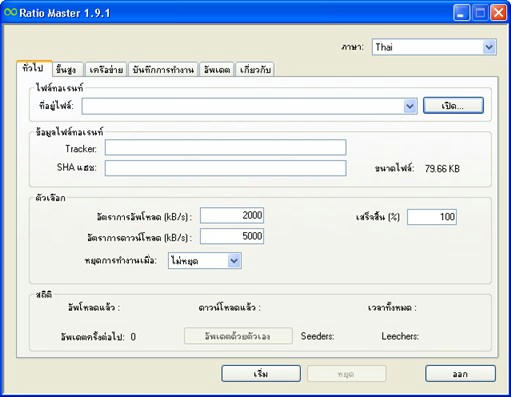Open the เกี่ยวกับ (About) tab
511x397 pixels.
[x=255, y=70]
